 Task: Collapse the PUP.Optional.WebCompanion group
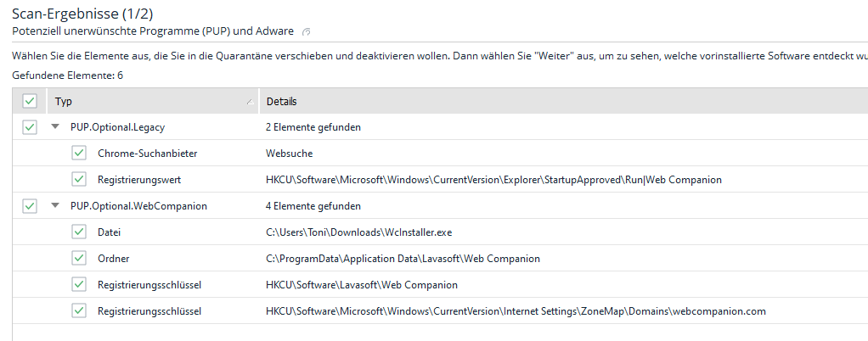[55, 206]
